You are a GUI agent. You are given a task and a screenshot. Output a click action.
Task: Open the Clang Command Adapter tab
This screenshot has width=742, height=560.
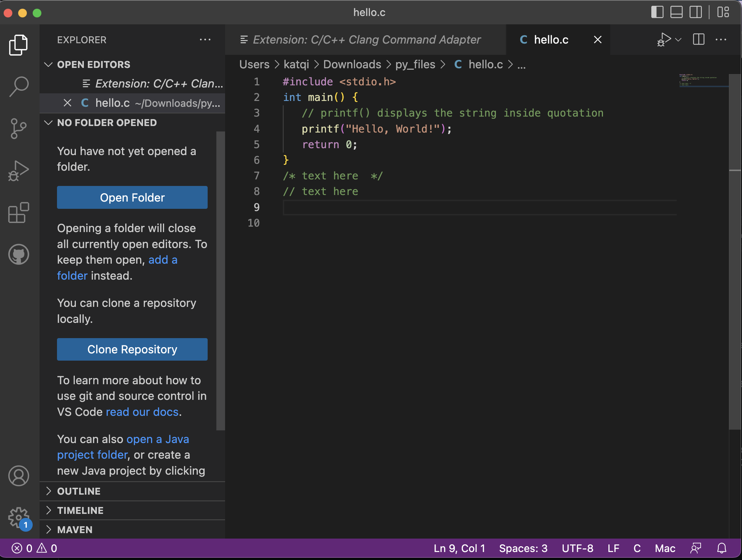pyautogui.click(x=367, y=40)
